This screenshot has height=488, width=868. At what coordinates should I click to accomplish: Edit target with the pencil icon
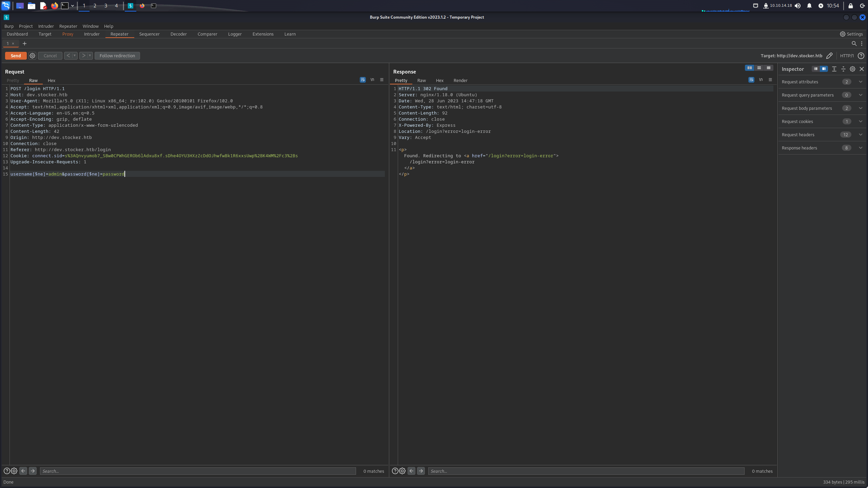[829, 56]
